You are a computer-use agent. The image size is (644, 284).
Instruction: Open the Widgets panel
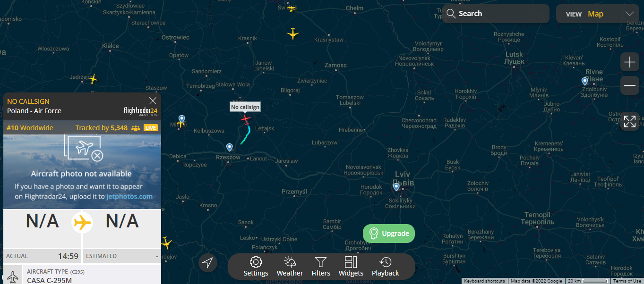[x=351, y=267]
